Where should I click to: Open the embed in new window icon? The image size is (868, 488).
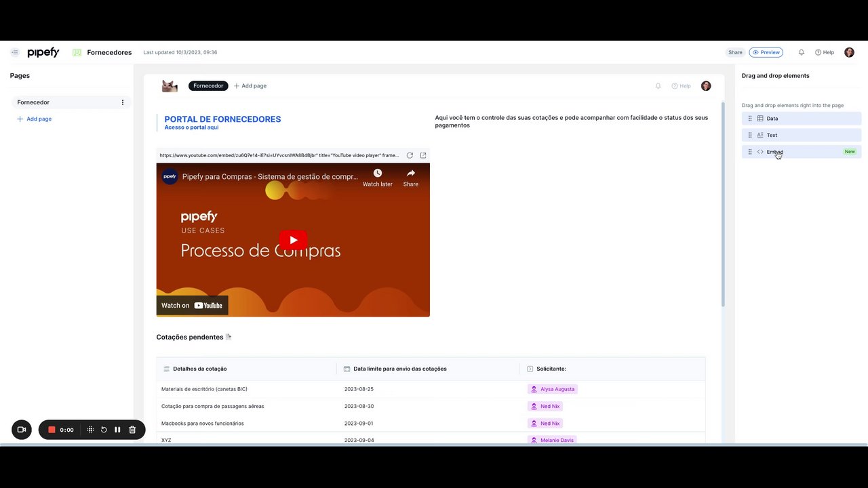[423, 155]
